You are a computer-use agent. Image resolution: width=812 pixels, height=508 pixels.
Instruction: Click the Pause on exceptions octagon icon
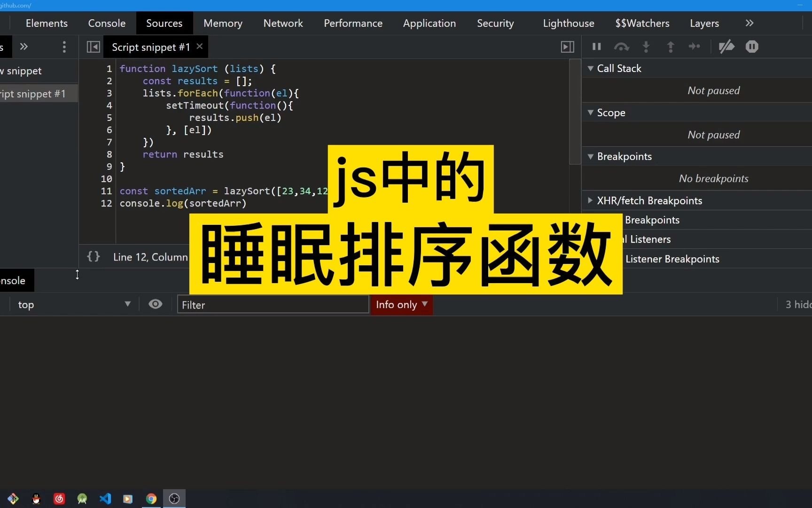[752, 47]
